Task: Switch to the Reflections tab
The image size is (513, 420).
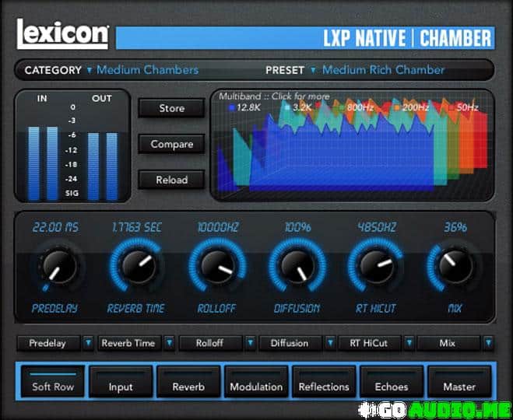Action: 324,381
